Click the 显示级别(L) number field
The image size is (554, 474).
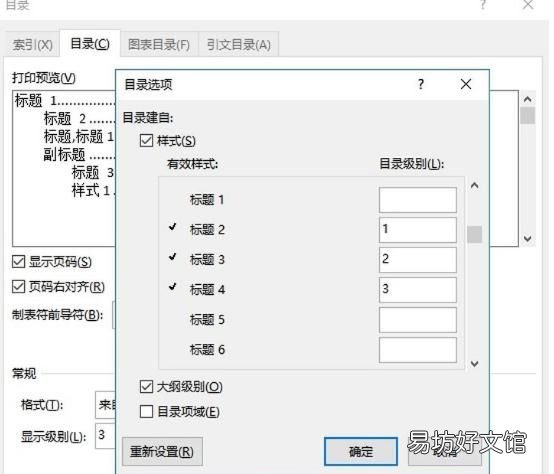click(105, 436)
